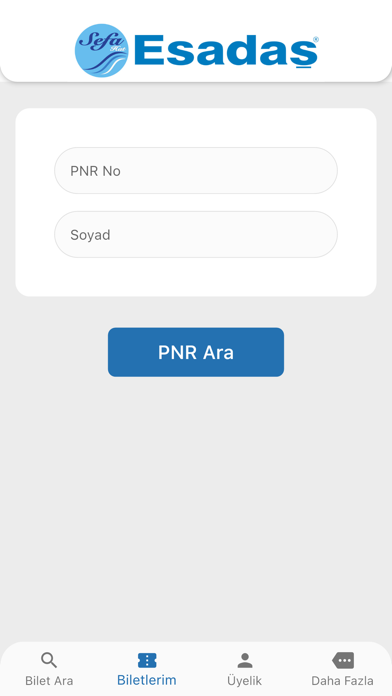Focus the PNR No input field
Screen dimensions: 392x696
coord(196,170)
